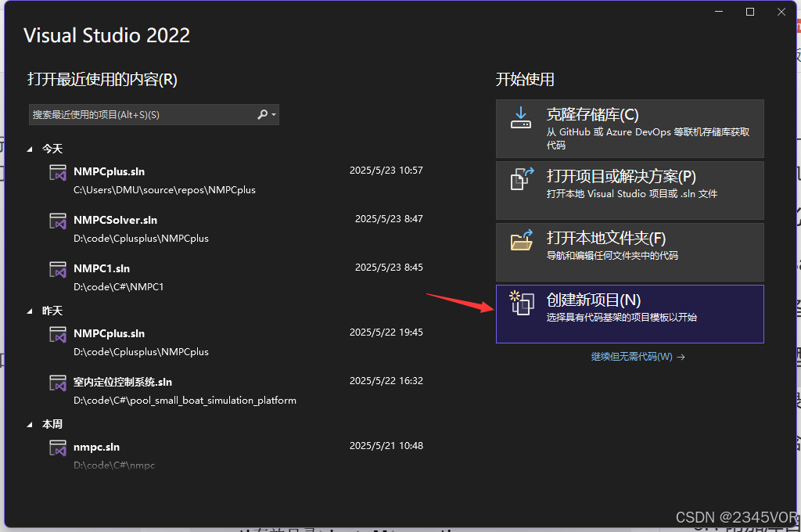Click solution icon for NMPCplus.sln in Users\DMU
The height and width of the screenshot is (532, 801).
click(x=58, y=173)
